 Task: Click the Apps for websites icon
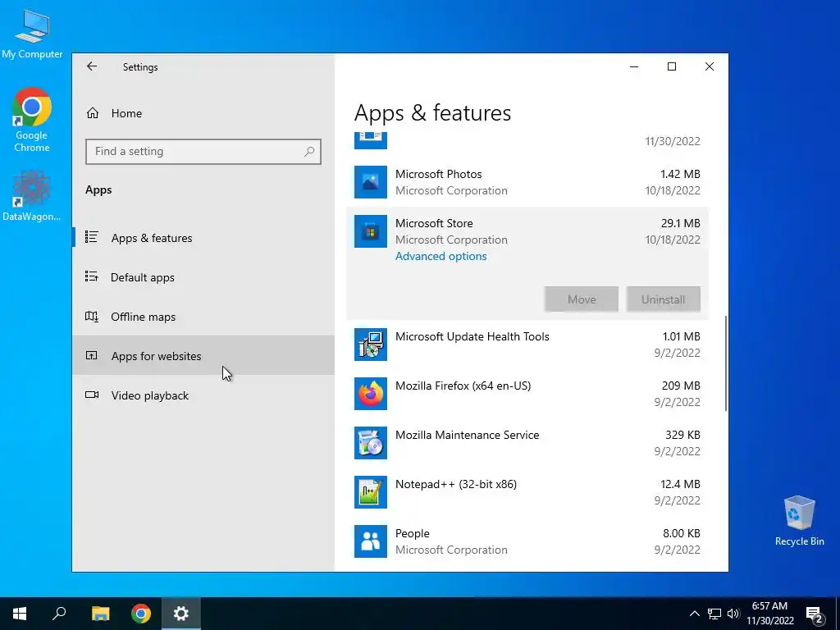[x=92, y=355]
